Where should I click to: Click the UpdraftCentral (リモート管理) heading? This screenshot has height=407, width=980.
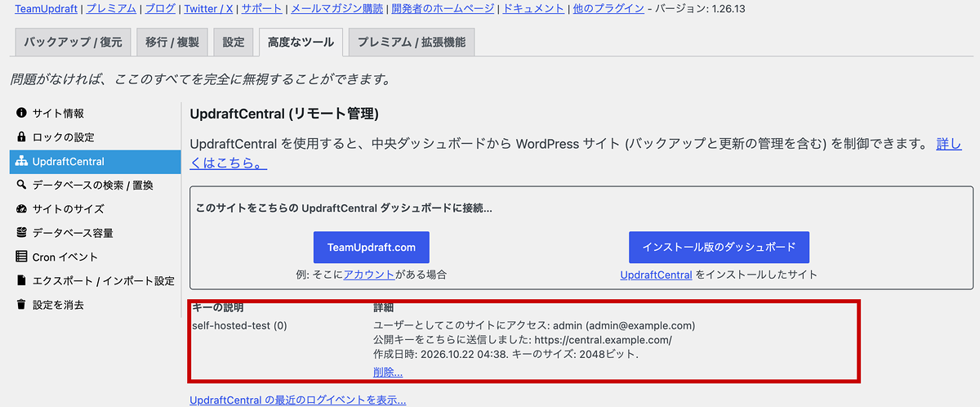(x=284, y=114)
